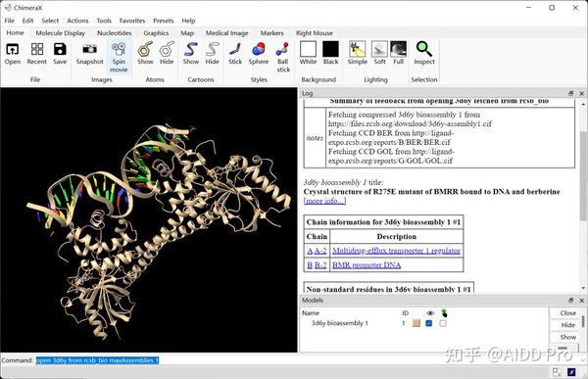Show atoms using Atoms Show icon
This screenshot has width=588, height=379.
[145, 54]
